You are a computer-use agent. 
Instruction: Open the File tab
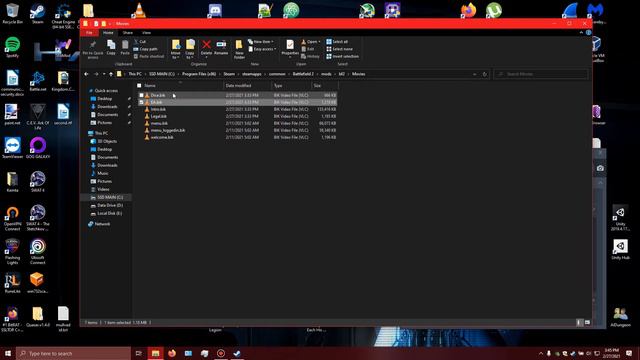tap(89, 32)
